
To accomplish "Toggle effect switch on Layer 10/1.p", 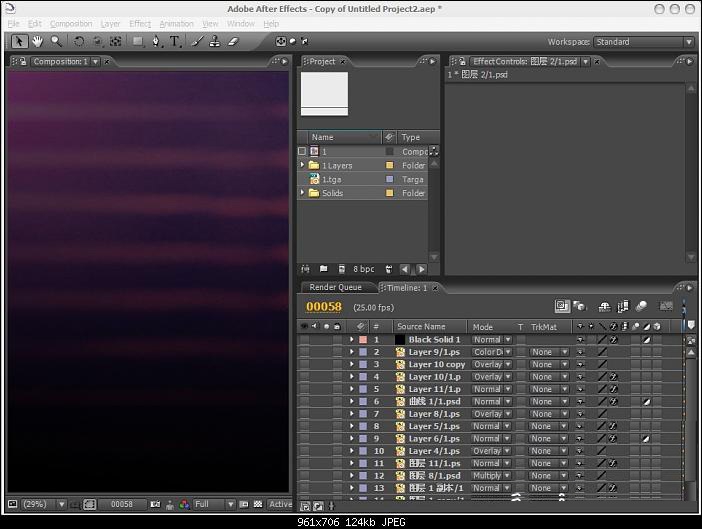I will point(613,377).
